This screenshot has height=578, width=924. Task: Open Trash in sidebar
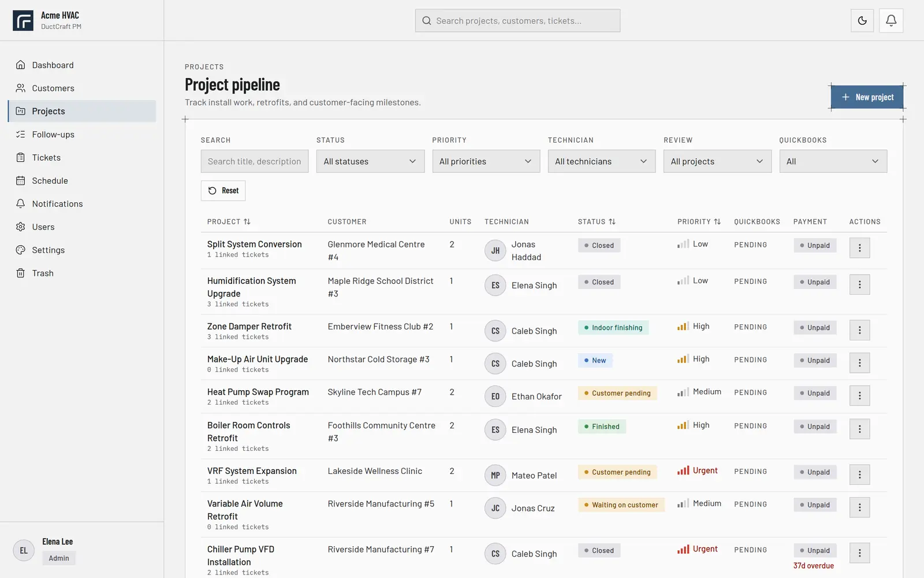82,273
